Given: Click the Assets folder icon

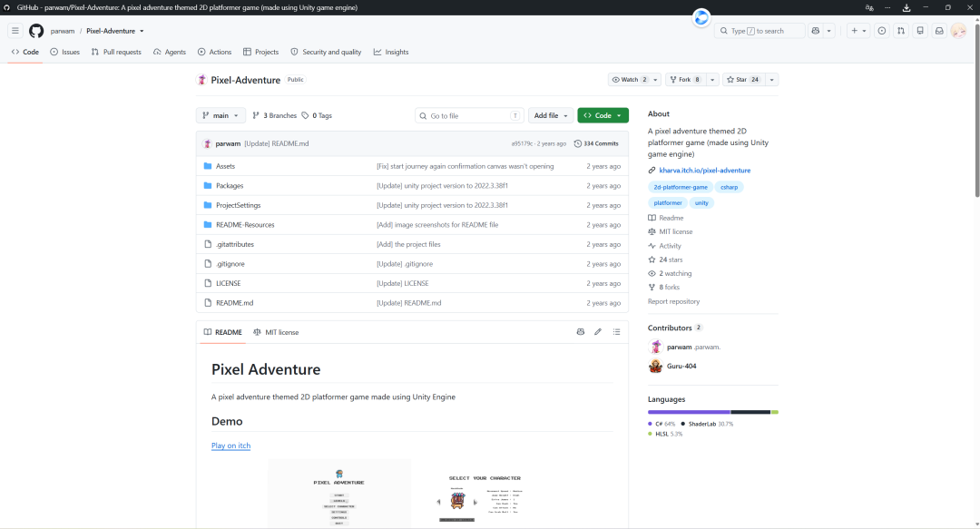Looking at the screenshot, I should point(208,166).
